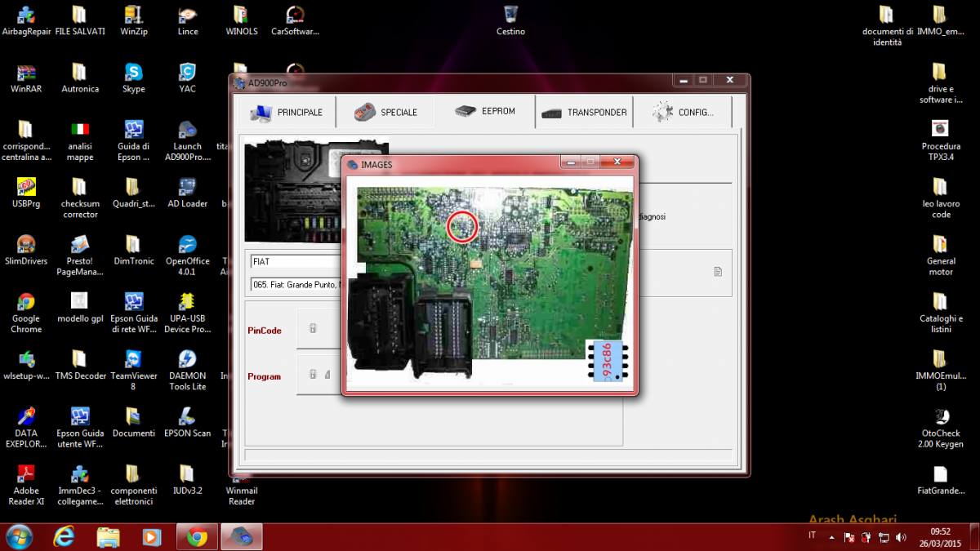Click the Program button in AD900Pro

click(319, 375)
